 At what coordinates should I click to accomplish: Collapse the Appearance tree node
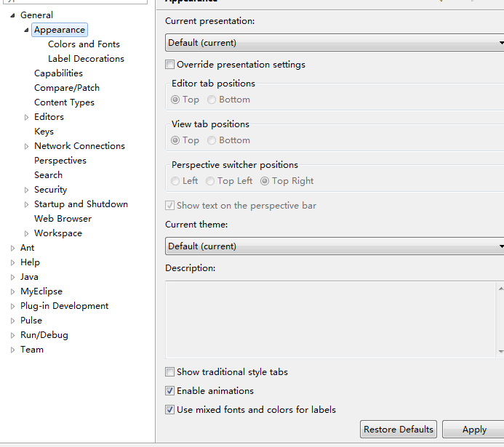point(27,30)
